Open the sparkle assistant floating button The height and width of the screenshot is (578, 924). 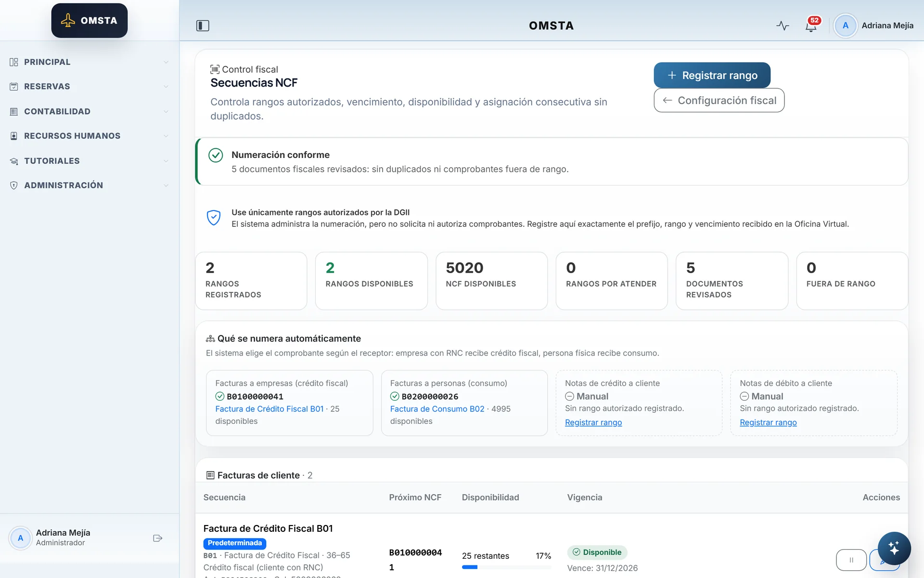tap(894, 548)
